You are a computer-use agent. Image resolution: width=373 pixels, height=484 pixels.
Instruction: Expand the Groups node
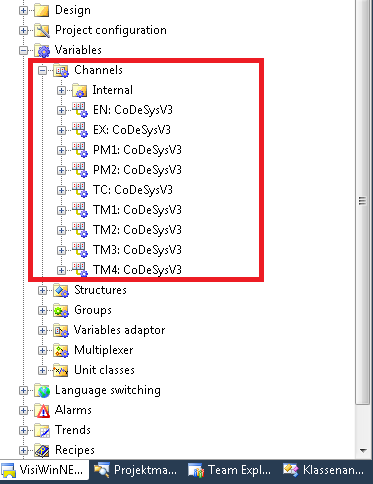tap(42, 310)
